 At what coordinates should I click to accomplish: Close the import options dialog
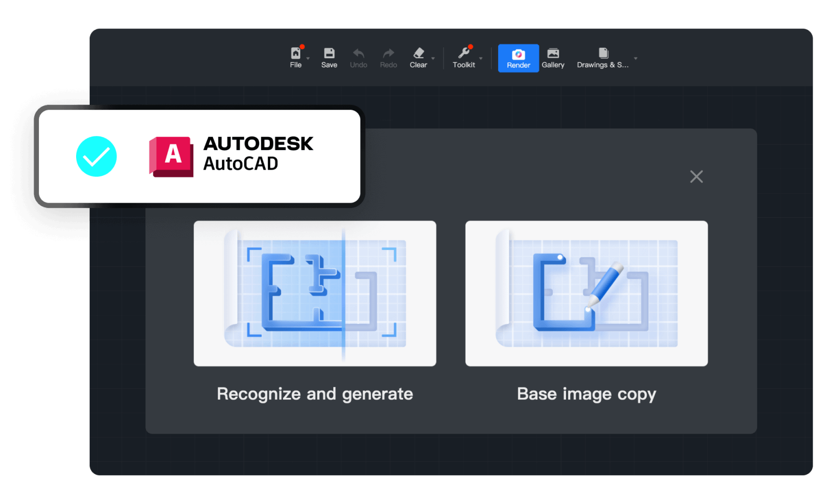point(696,176)
